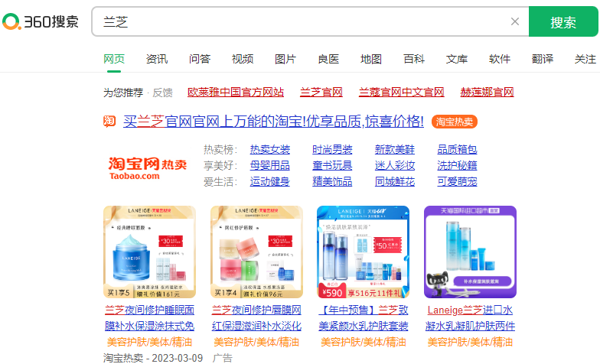
Task: Open 运动健身 category link
Action: pos(269,182)
